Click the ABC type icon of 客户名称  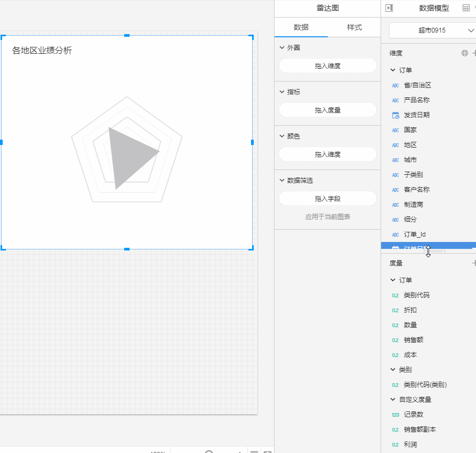[x=396, y=190]
